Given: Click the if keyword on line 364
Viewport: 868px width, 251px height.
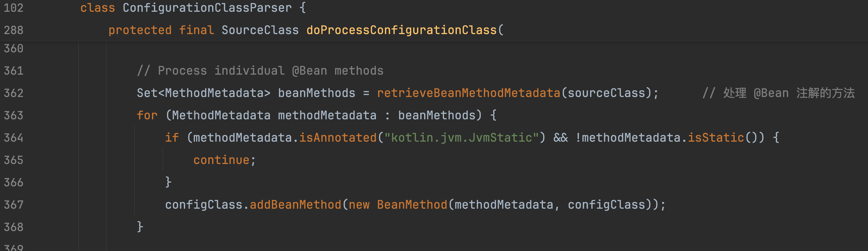Looking at the screenshot, I should click(x=172, y=138).
